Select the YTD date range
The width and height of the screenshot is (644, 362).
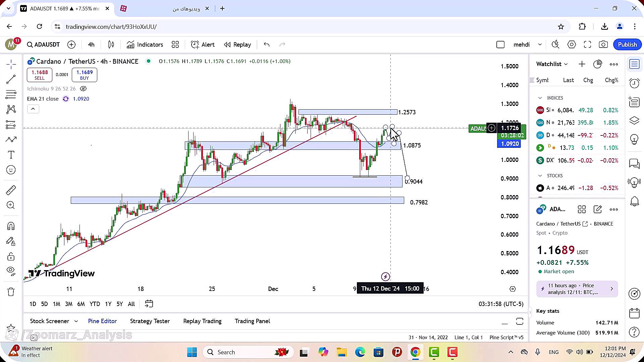95,304
